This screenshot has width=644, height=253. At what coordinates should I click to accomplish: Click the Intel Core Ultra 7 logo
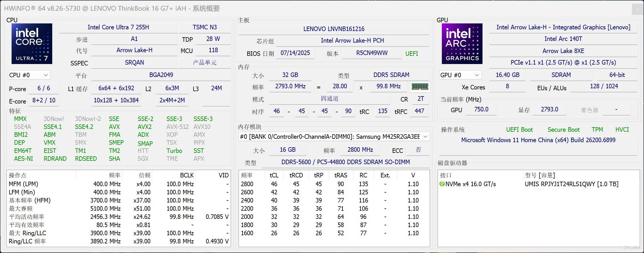click(32, 44)
